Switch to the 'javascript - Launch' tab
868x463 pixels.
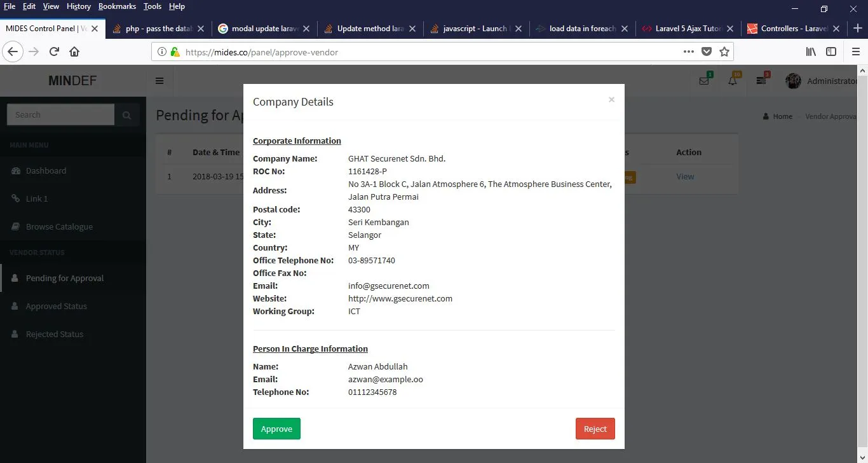coord(477,29)
